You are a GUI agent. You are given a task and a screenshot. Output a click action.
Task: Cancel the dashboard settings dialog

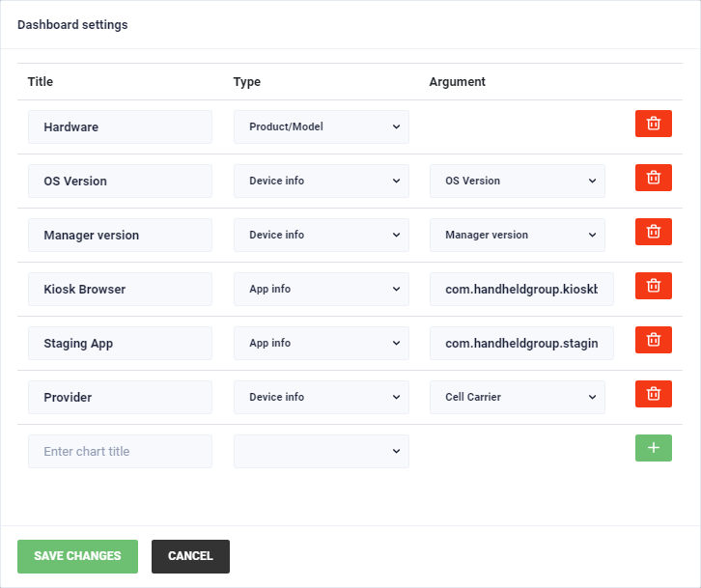coord(190,556)
